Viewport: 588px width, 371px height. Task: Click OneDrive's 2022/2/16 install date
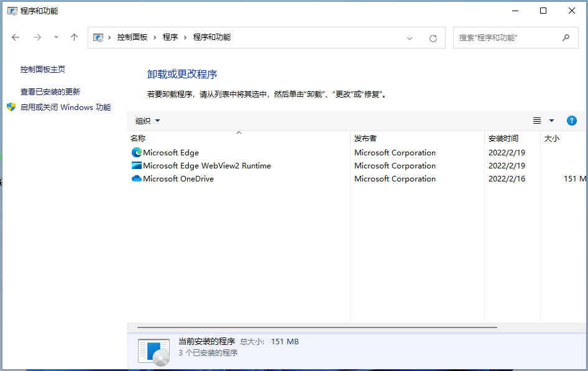click(507, 179)
